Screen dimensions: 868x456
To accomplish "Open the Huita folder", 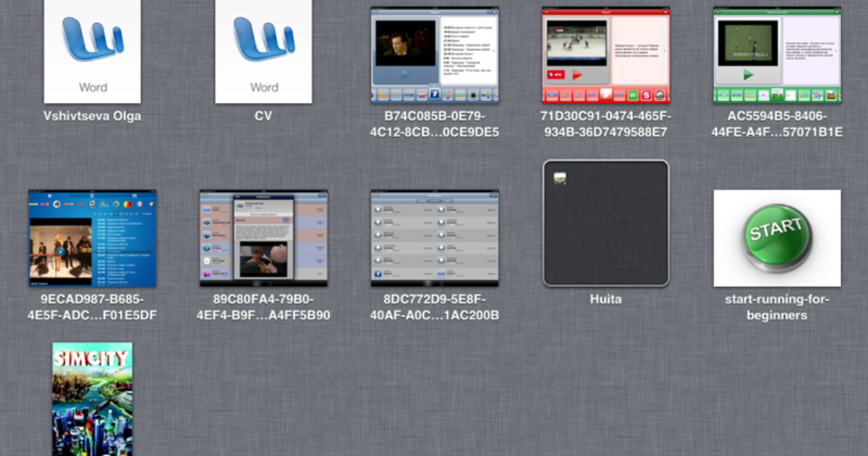I will click(x=605, y=221).
